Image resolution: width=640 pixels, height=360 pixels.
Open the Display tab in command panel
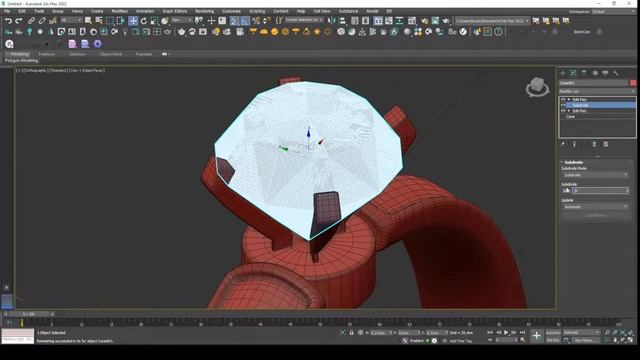[x=605, y=73]
